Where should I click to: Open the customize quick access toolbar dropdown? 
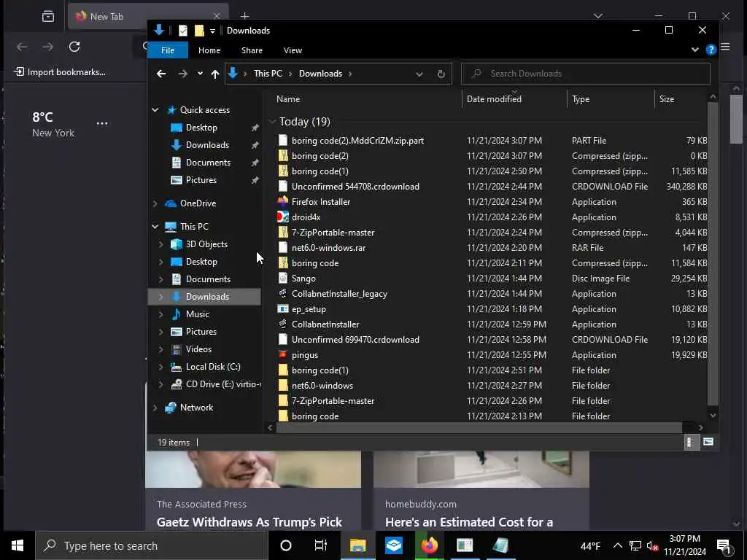[212, 31]
